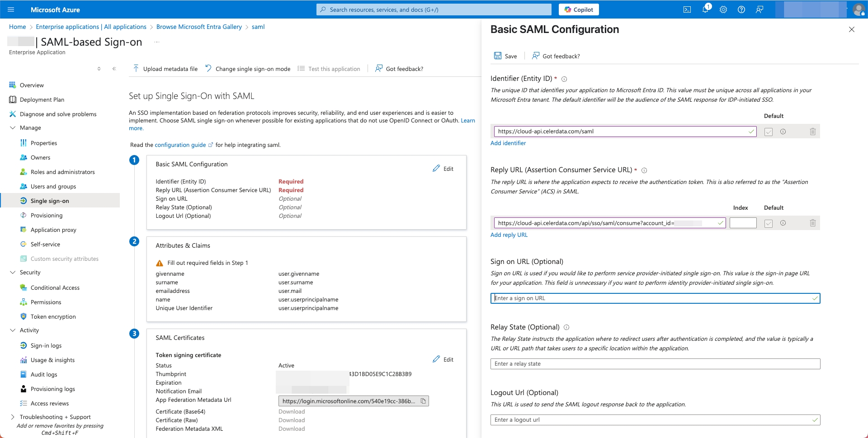The height and width of the screenshot is (438, 868).
Task: Launch Copilot from the top bar
Action: coord(579,9)
